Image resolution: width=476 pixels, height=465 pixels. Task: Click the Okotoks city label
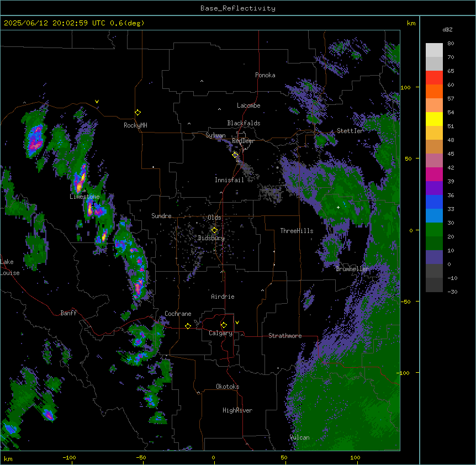[228, 387]
